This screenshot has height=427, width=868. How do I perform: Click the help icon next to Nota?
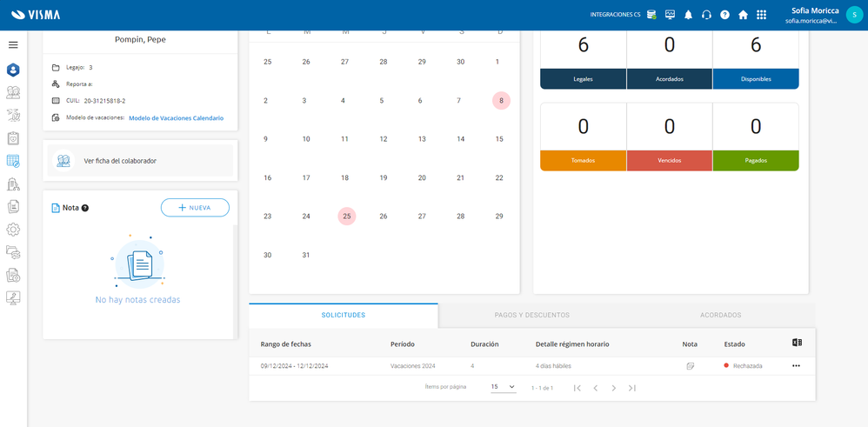(85, 208)
